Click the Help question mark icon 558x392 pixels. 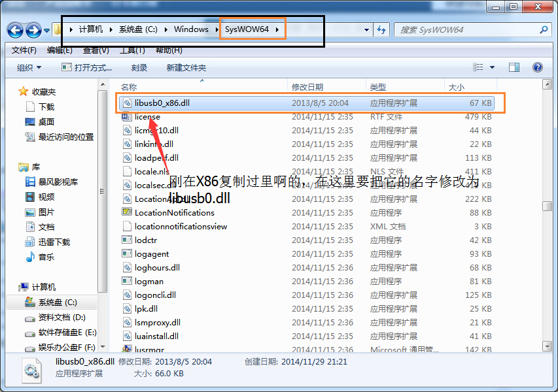[538, 67]
